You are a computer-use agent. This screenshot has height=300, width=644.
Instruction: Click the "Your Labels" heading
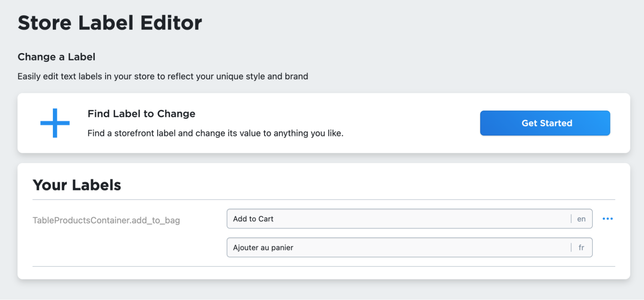pyautogui.click(x=77, y=185)
